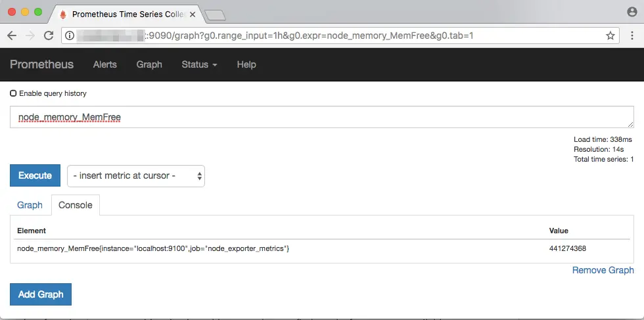Open Help in navigation bar

(246, 64)
